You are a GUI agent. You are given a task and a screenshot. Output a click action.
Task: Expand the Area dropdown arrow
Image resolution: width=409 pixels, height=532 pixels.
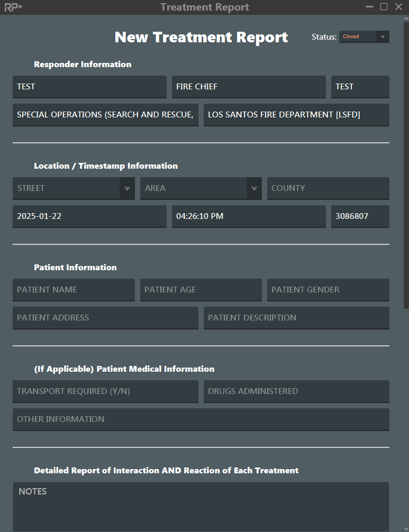pos(254,188)
